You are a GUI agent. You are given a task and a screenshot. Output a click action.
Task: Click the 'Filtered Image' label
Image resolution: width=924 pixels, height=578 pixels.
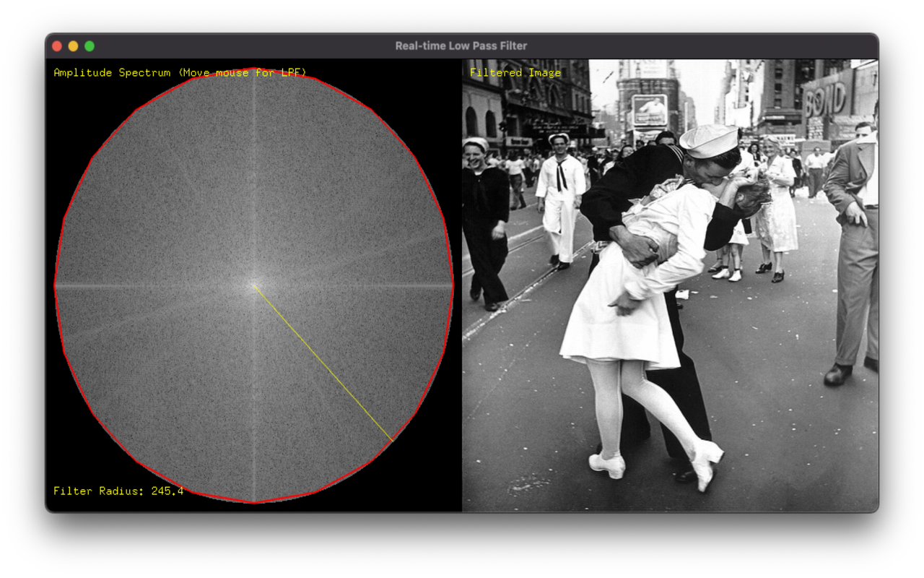tap(515, 72)
